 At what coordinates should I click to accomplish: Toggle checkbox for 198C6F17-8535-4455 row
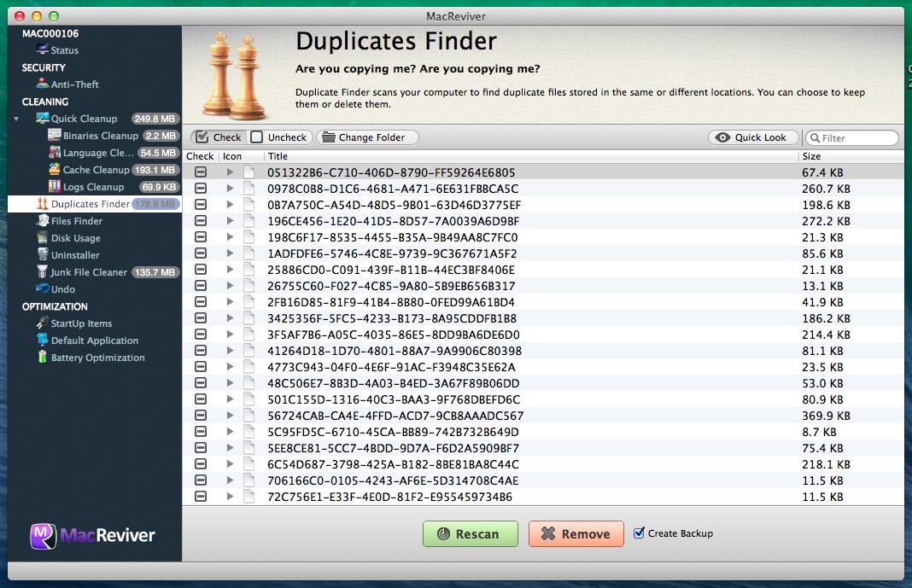pyautogui.click(x=201, y=237)
